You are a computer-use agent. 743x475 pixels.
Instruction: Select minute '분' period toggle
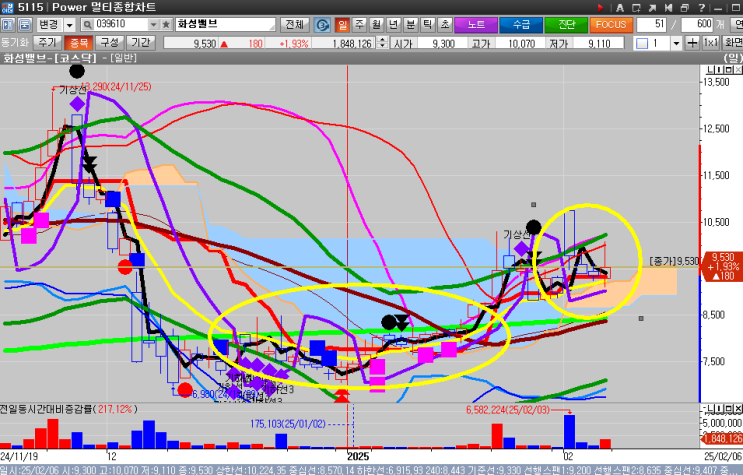(410, 25)
